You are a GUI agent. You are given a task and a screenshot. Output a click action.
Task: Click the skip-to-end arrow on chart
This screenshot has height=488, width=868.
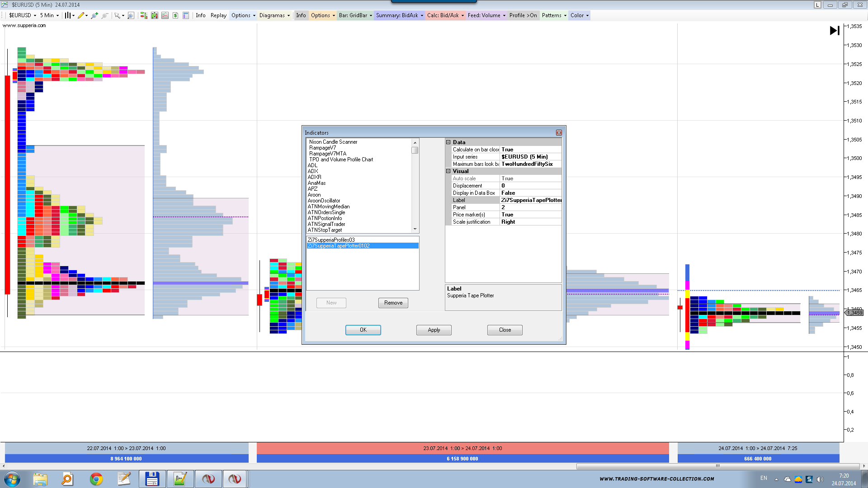pos(835,31)
